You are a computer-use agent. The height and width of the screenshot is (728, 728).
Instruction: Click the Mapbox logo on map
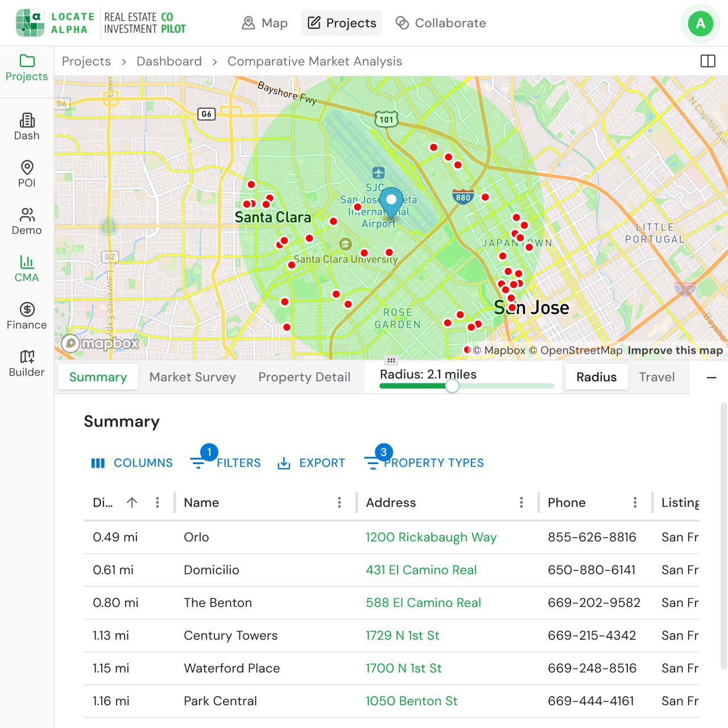(x=100, y=343)
